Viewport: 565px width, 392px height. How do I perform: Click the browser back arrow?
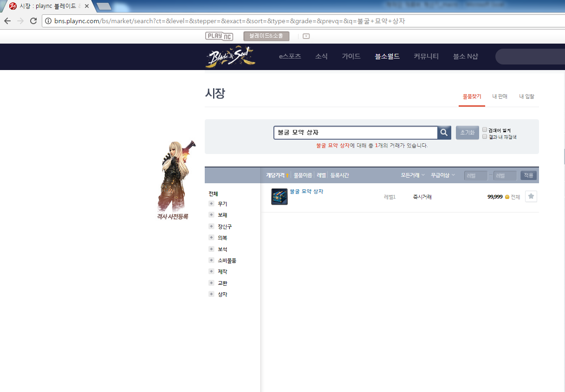click(7, 21)
